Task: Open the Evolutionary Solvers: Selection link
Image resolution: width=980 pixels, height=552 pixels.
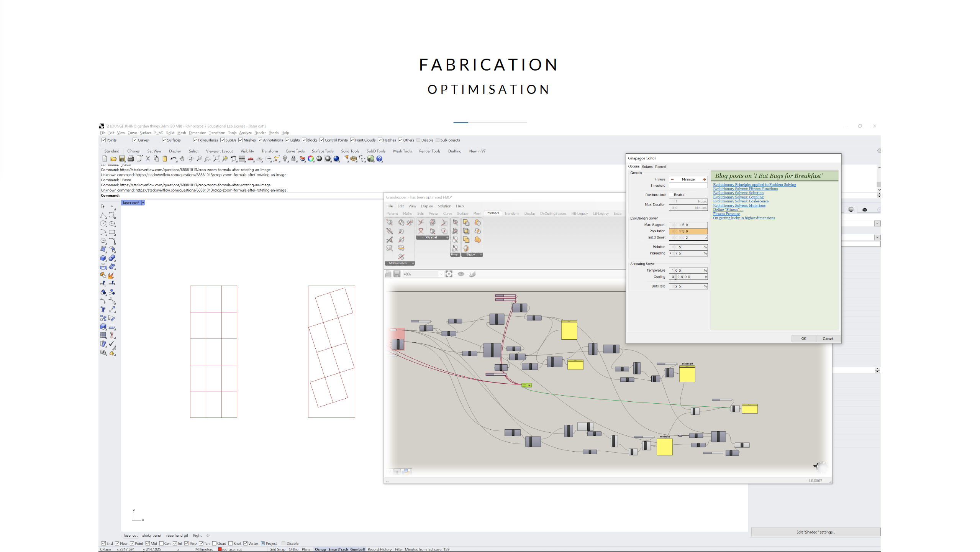Action: click(738, 193)
